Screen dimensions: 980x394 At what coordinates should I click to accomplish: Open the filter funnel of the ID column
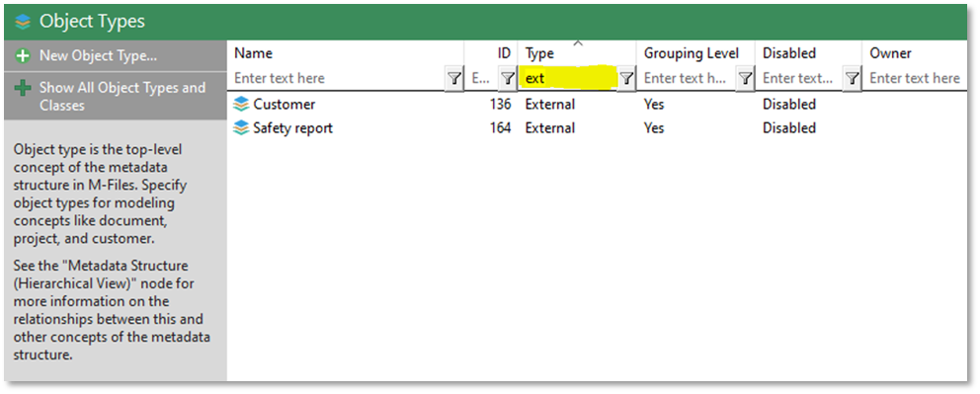point(508,79)
